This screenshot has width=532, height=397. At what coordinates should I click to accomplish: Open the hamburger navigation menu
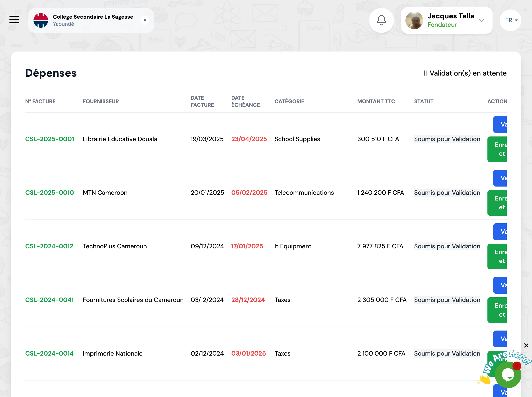(14, 19)
